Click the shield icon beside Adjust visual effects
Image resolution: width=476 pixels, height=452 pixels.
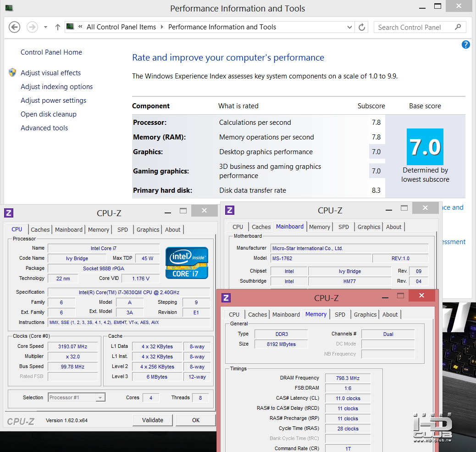pyautogui.click(x=12, y=73)
